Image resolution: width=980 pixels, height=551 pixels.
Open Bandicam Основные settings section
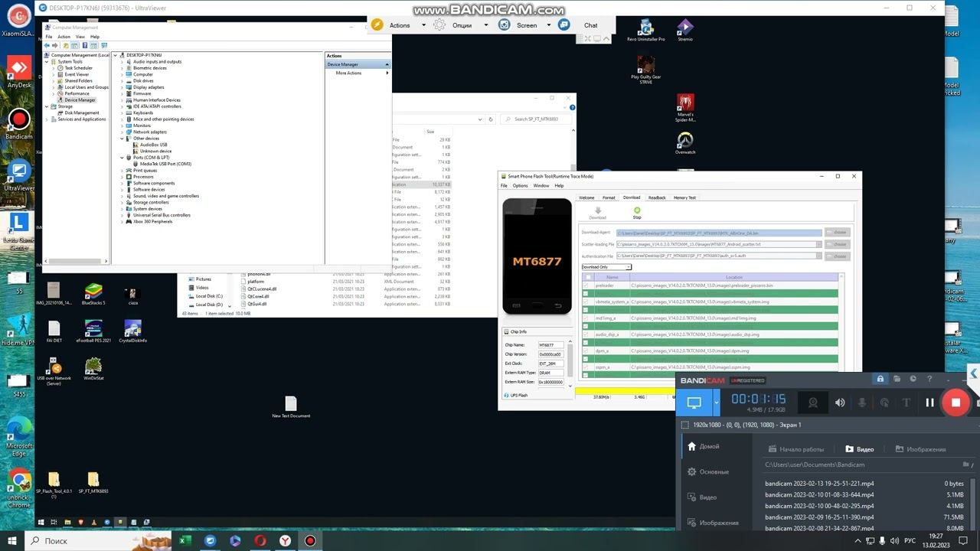708,472
